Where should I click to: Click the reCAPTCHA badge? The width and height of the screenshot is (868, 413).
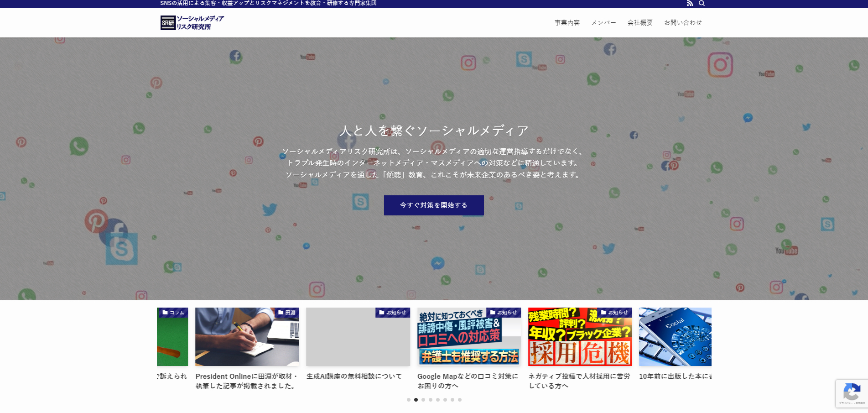[852, 393]
